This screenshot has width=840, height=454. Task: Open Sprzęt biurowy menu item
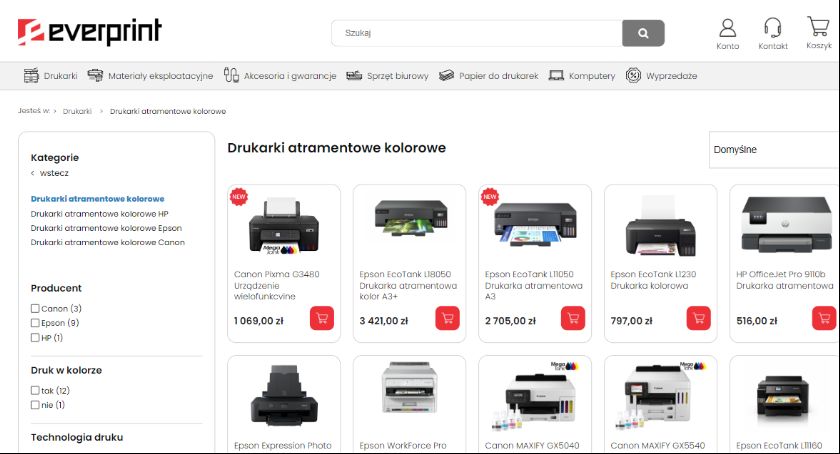click(398, 76)
